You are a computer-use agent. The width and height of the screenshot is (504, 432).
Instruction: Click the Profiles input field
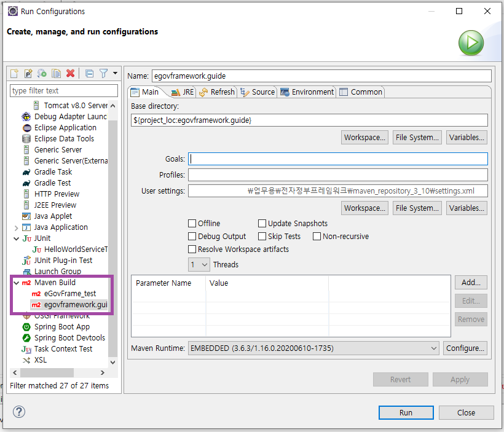click(338, 175)
